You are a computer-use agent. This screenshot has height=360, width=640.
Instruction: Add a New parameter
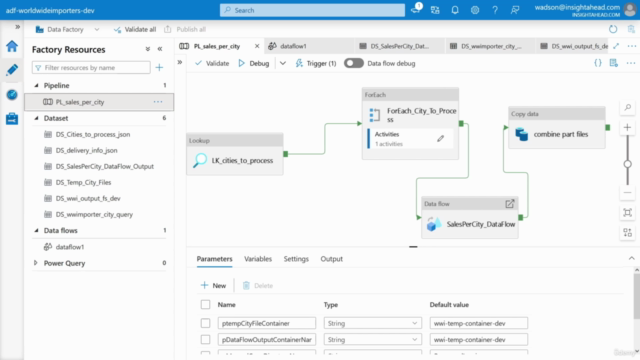click(213, 285)
